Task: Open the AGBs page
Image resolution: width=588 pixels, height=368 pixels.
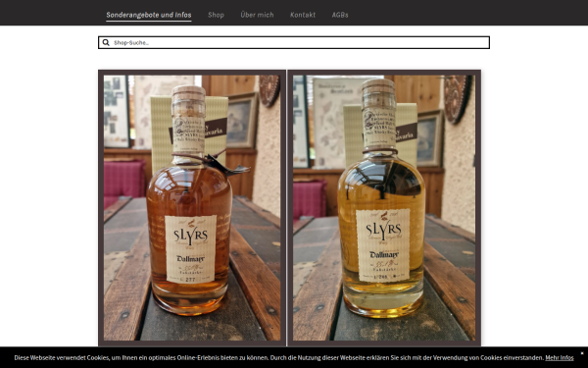Action: [x=340, y=15]
